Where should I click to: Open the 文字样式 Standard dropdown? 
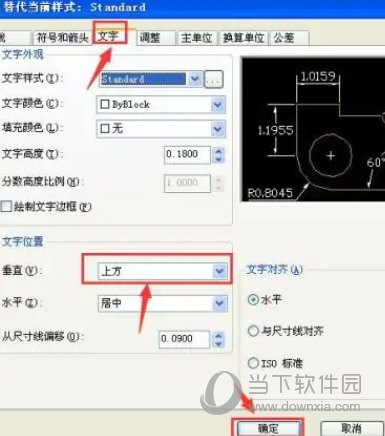(x=151, y=79)
